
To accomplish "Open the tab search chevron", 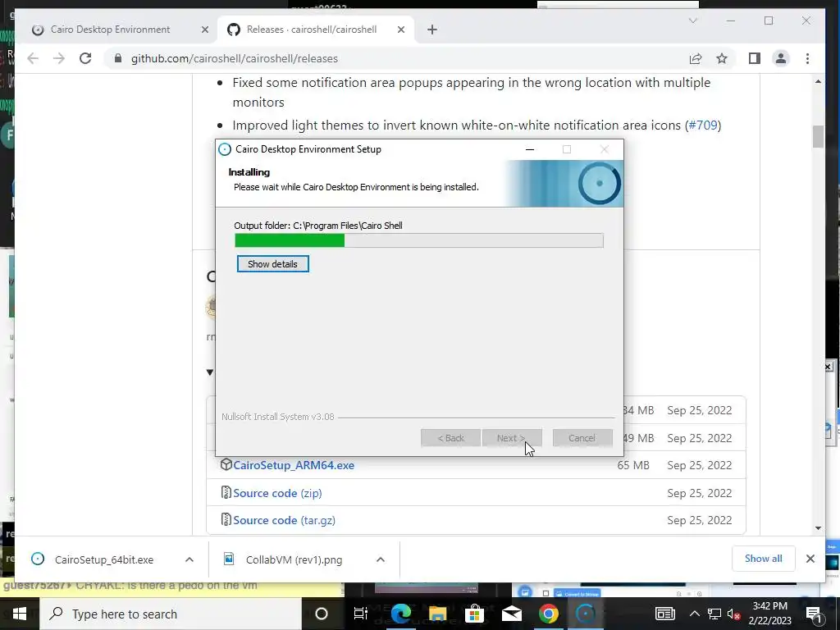I will [692, 21].
